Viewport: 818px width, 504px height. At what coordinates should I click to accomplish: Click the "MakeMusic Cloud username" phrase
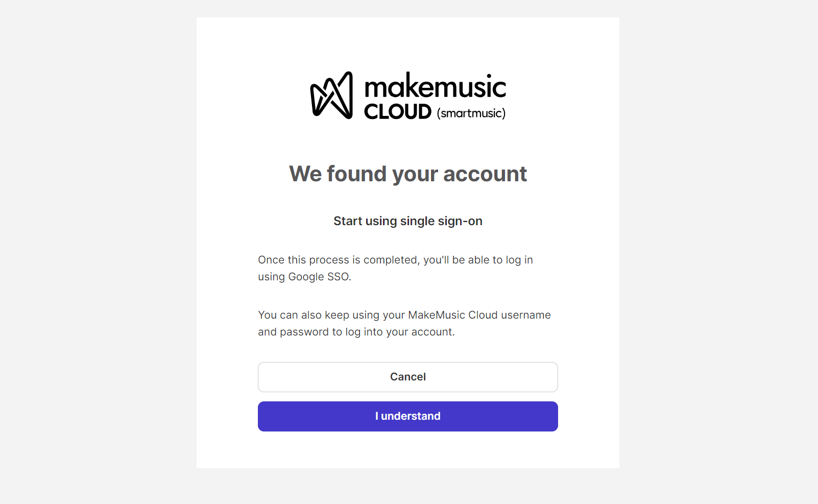point(479,315)
